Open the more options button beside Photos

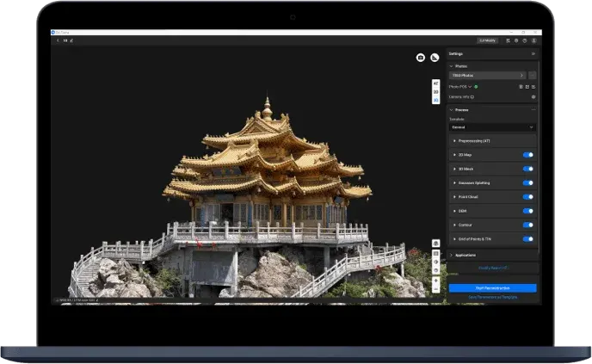(532, 76)
